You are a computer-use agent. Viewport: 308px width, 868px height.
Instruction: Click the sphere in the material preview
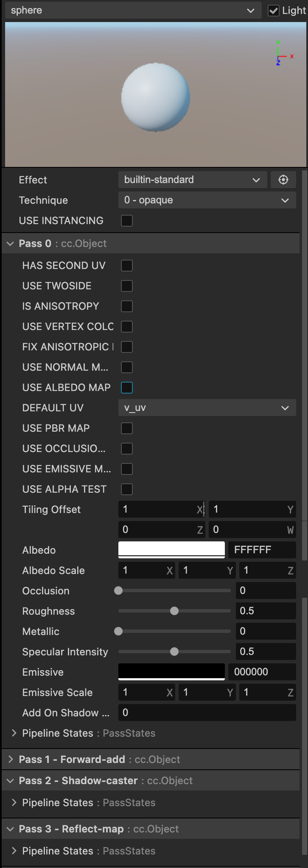[x=155, y=97]
